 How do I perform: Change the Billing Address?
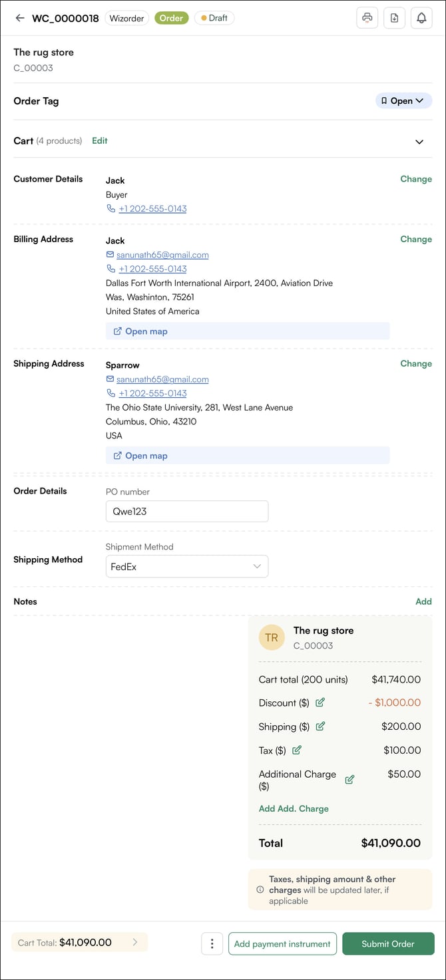pos(416,240)
